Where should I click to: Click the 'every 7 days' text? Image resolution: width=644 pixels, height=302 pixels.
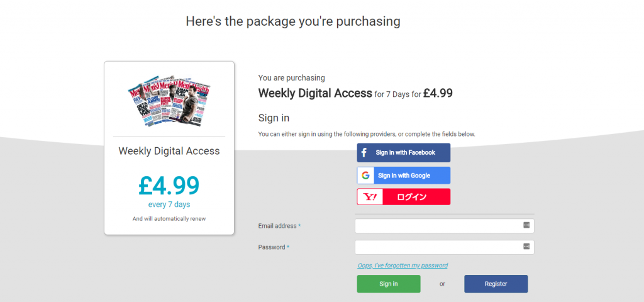[169, 204]
